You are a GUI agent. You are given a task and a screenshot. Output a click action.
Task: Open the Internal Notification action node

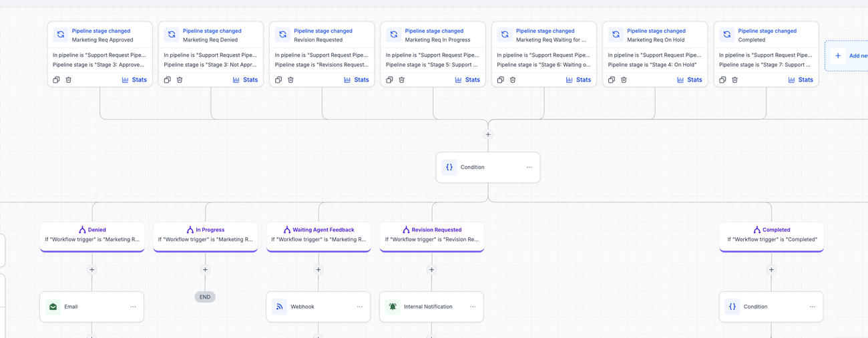point(431,307)
